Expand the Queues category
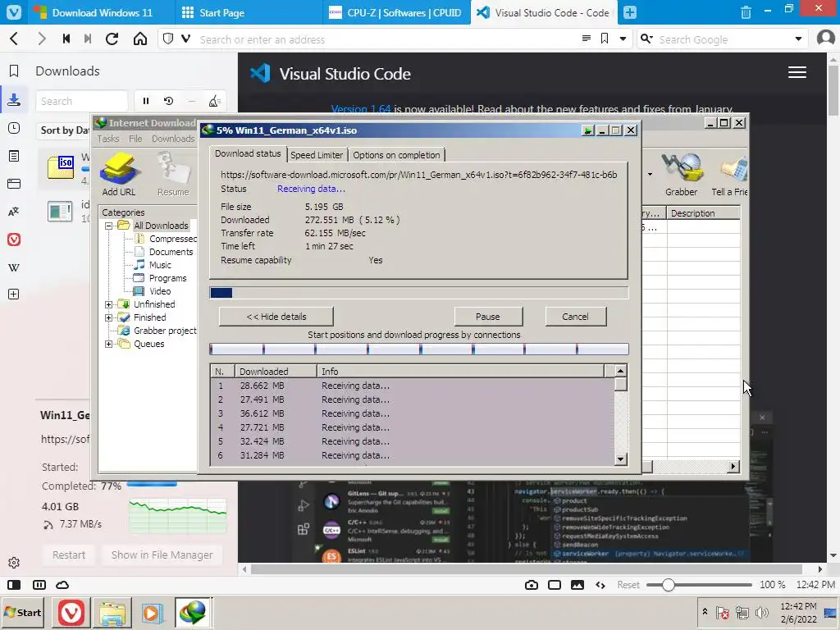The height and width of the screenshot is (630, 840). [x=109, y=344]
